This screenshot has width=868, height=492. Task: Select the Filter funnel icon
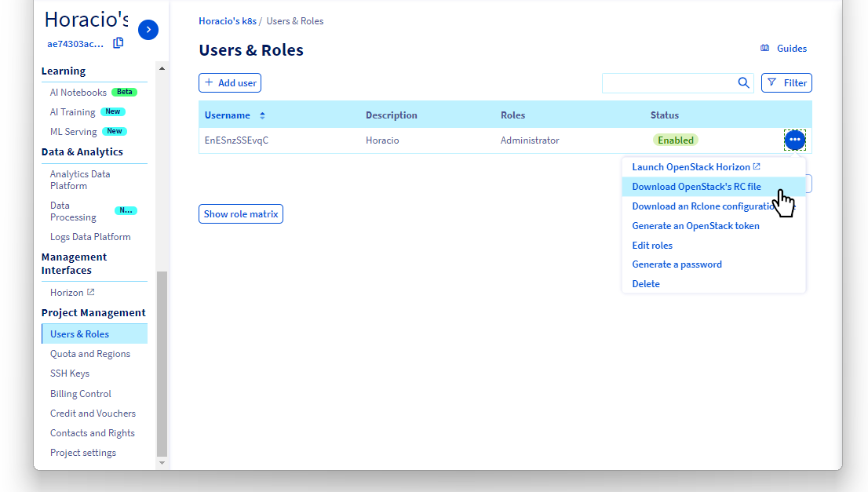click(x=773, y=82)
